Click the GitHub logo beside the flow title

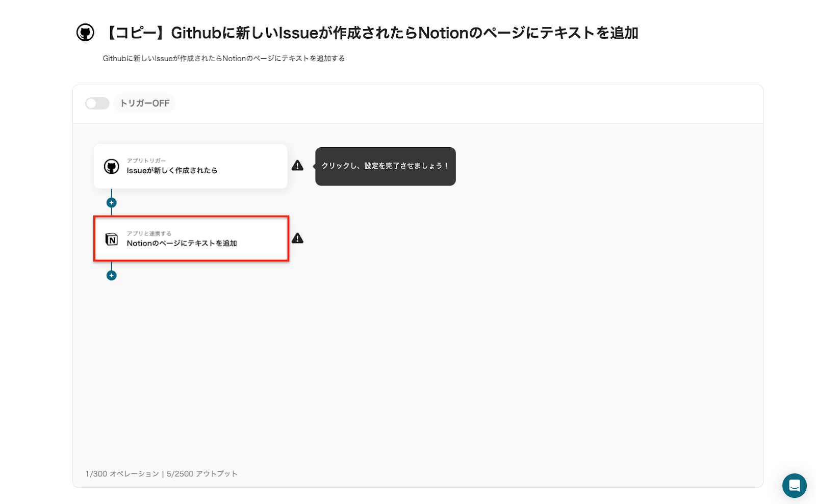click(x=85, y=33)
